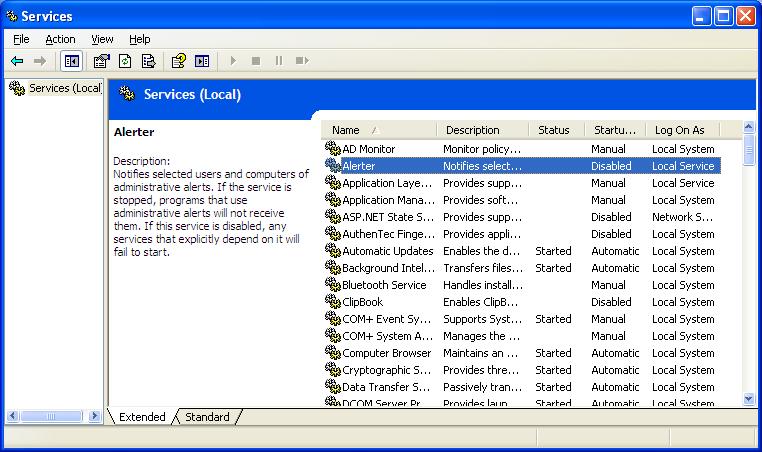Viewport: 762px width, 452px height.
Task: Click the vertical scrollbar thumb in services list
Action: 749,151
